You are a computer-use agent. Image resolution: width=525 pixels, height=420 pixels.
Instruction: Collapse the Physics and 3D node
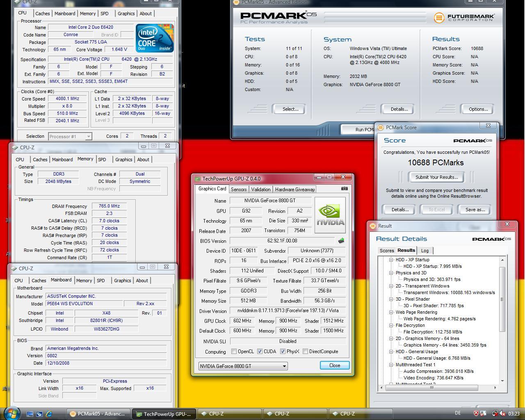tap(391, 273)
